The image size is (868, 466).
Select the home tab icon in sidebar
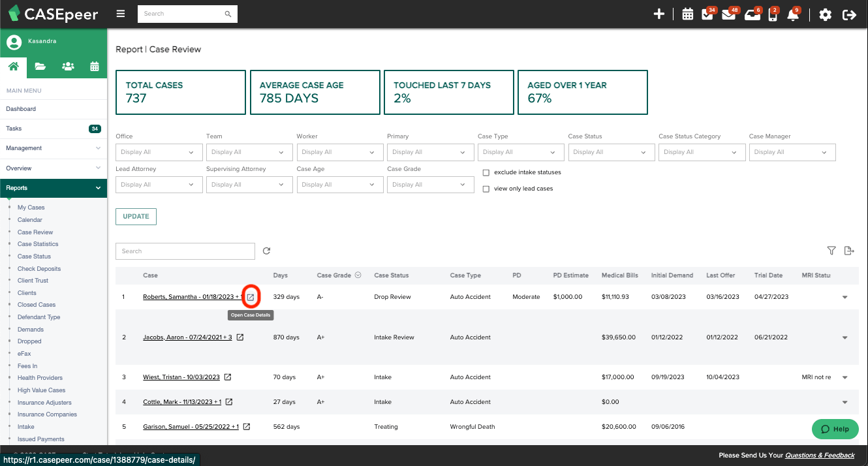click(14, 66)
